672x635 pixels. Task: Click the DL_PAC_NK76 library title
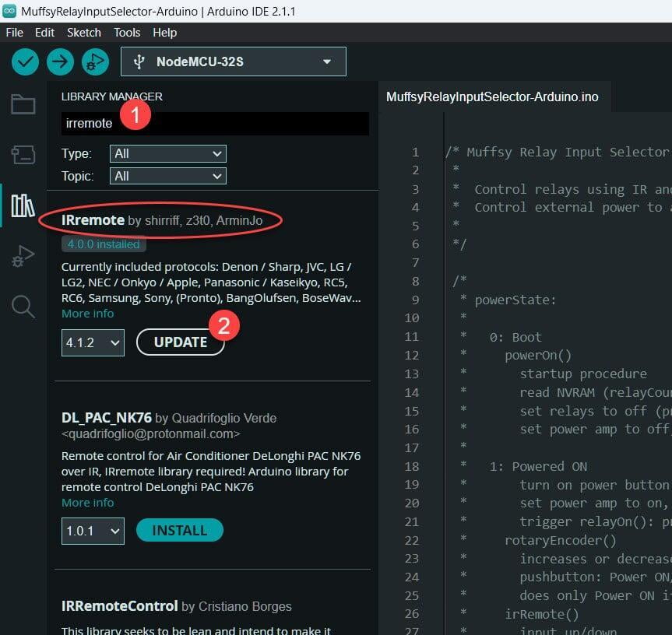pyautogui.click(x=107, y=417)
